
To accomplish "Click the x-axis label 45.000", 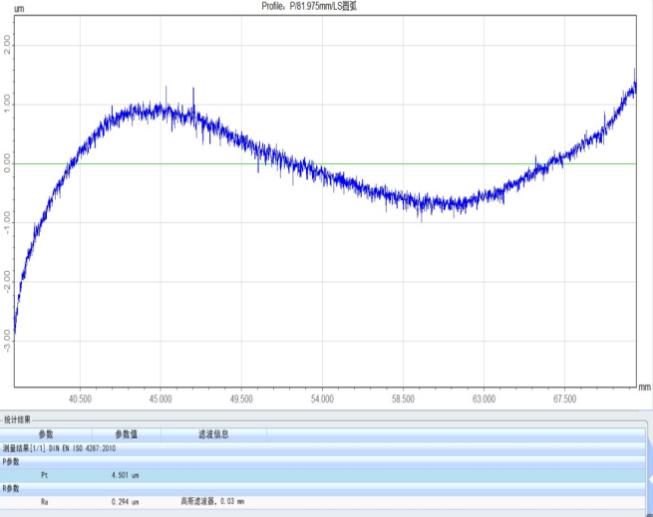I will point(160,399).
